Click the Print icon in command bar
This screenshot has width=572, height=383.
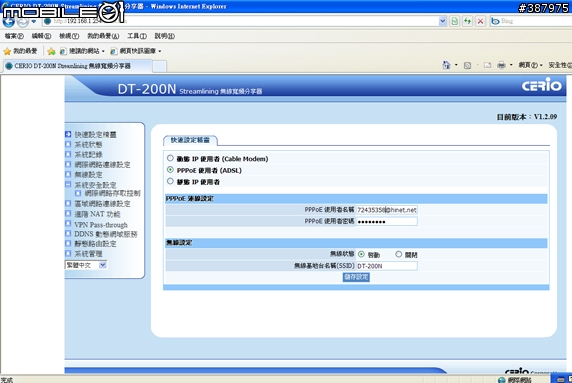click(502, 65)
